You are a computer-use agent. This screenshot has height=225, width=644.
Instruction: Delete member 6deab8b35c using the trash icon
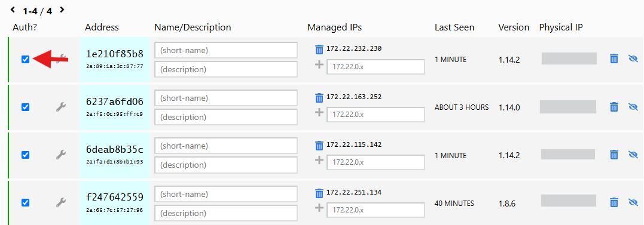click(614, 155)
